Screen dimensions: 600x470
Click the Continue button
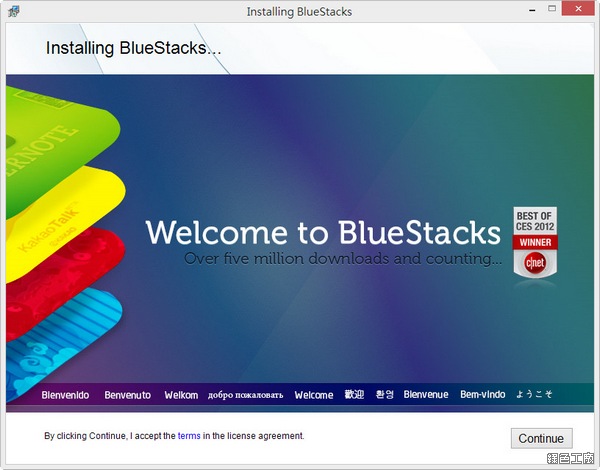[x=541, y=438]
